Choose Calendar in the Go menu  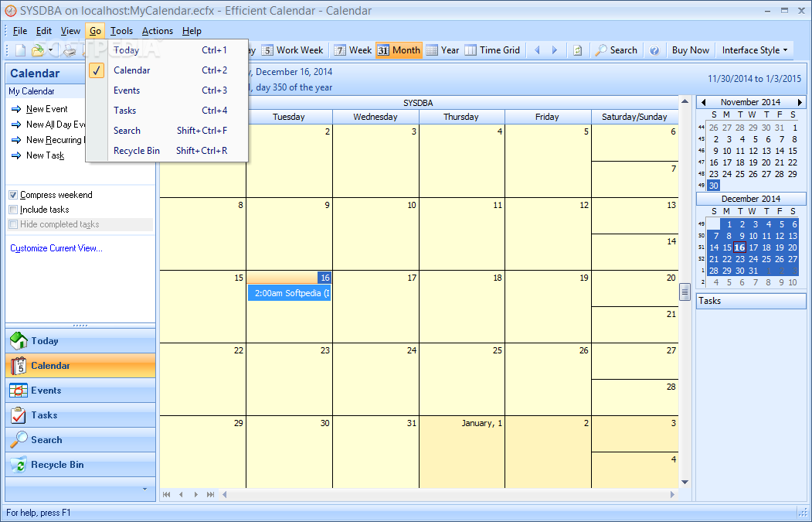pyautogui.click(x=168, y=70)
